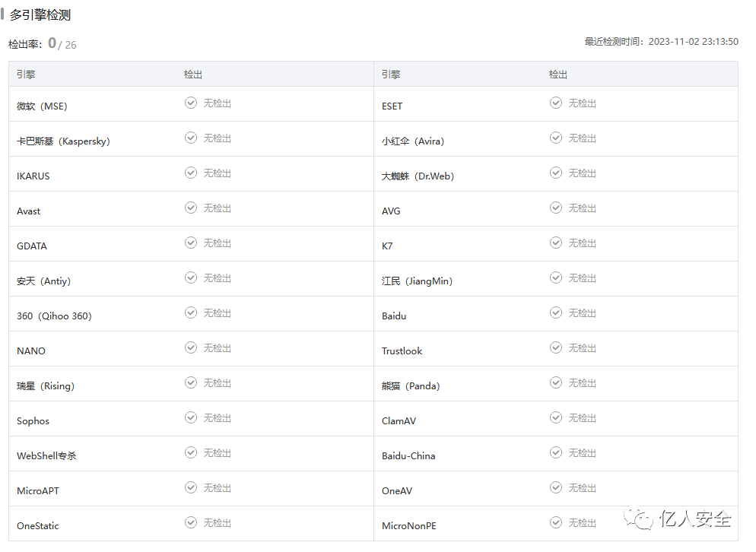The height and width of the screenshot is (552, 756).
Task: Select the OneAV engine name
Action: coord(397,490)
